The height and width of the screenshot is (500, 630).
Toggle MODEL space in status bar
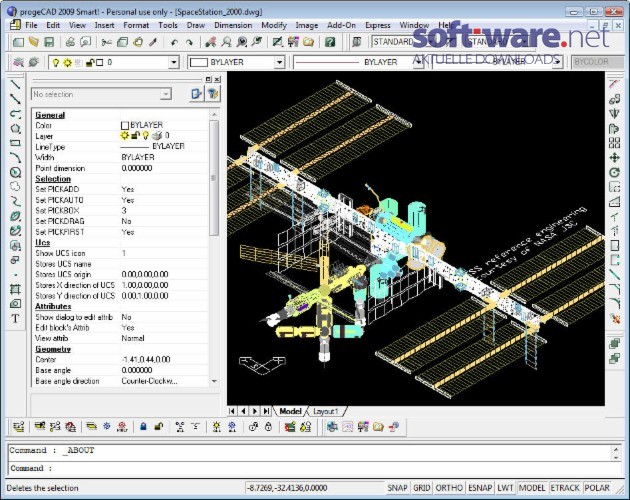coord(532,488)
